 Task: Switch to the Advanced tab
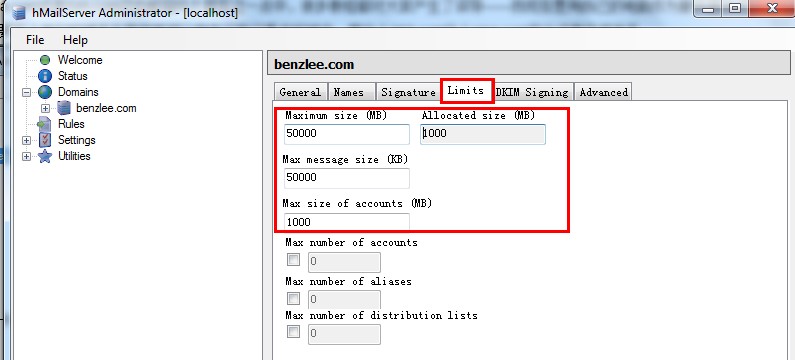603,92
